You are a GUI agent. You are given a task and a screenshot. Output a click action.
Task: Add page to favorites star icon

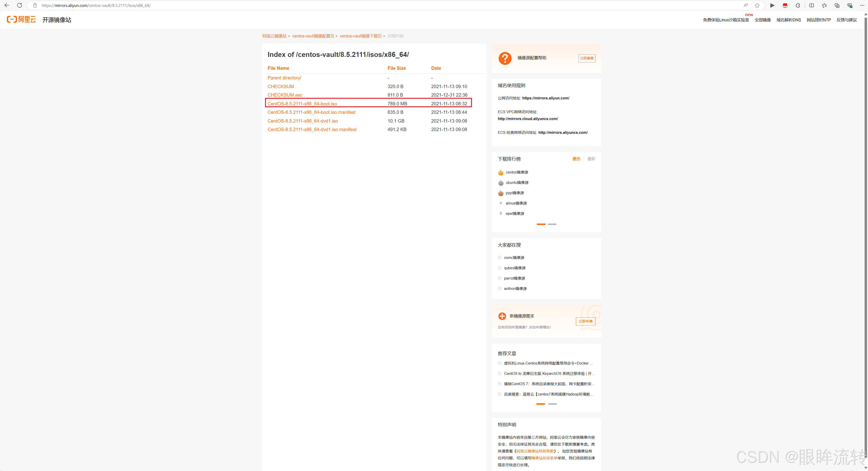point(757,5)
